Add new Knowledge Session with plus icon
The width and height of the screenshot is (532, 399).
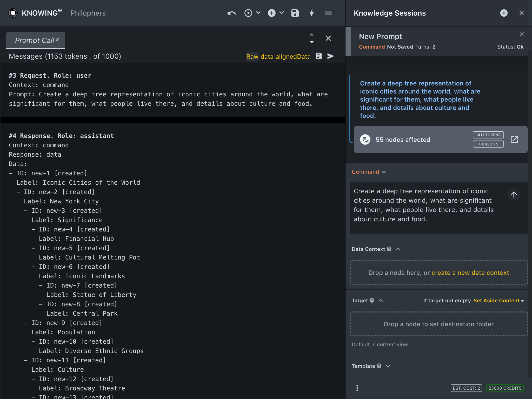click(504, 13)
